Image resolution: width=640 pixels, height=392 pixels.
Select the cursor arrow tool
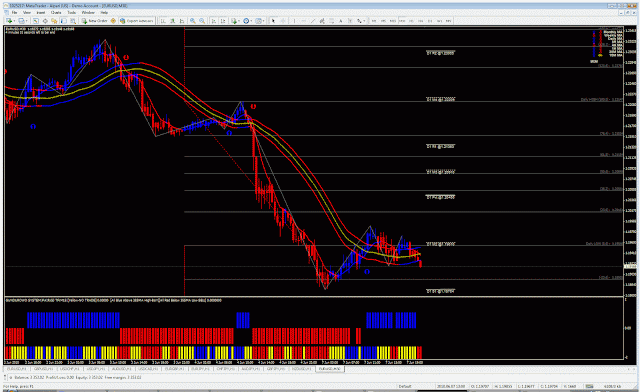click(273, 21)
